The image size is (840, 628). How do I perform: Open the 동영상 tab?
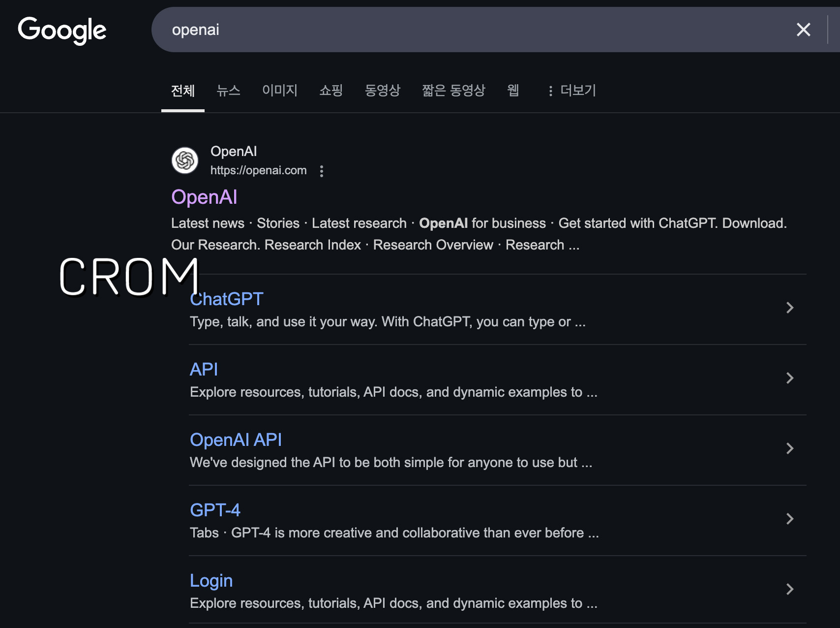pyautogui.click(x=383, y=91)
